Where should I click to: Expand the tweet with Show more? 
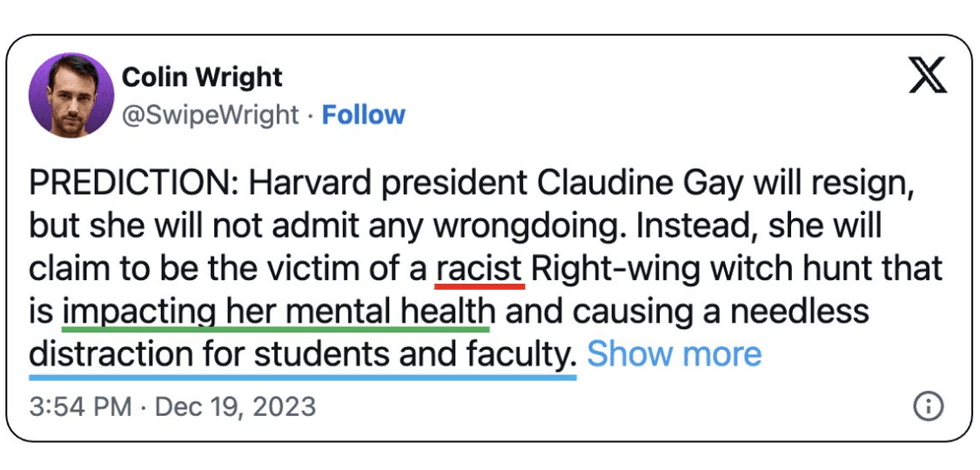674,353
